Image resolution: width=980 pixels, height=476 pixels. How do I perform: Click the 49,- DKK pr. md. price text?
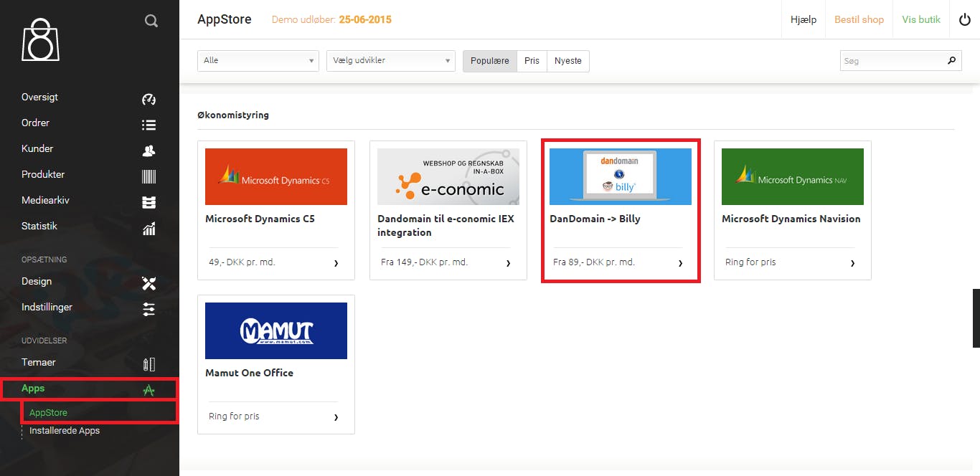coord(242,262)
